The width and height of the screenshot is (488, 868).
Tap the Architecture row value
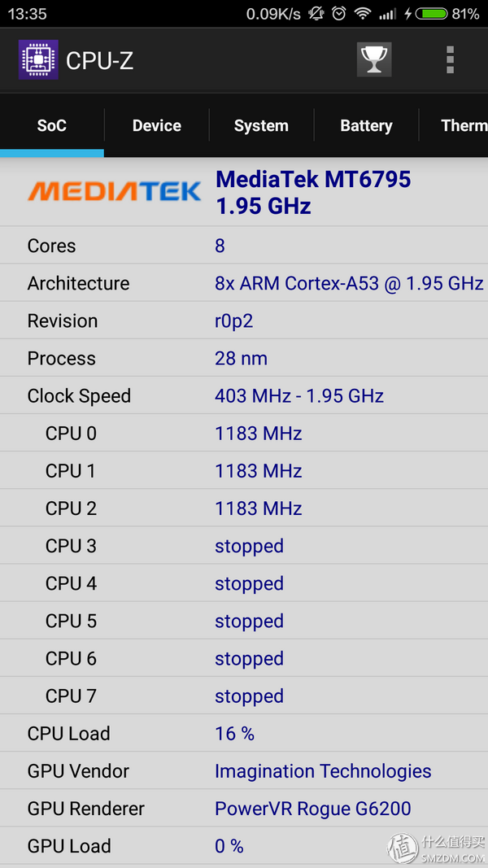pos(349,283)
